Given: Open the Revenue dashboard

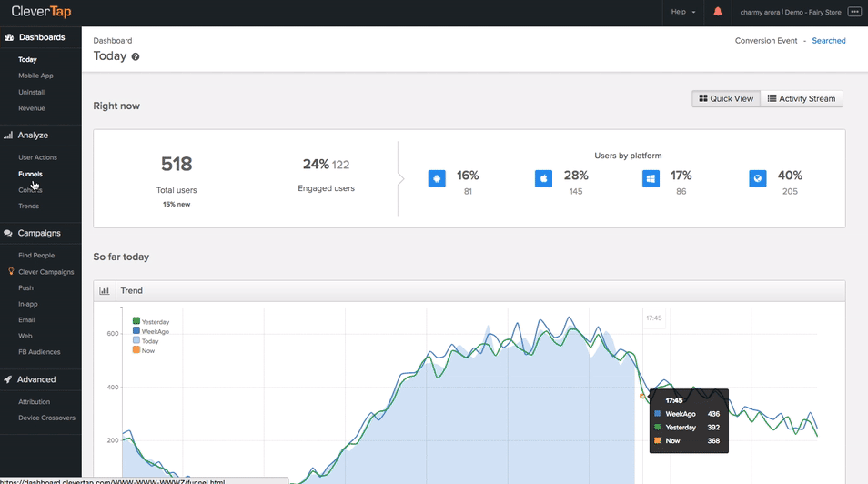Looking at the screenshot, I should click(x=32, y=108).
